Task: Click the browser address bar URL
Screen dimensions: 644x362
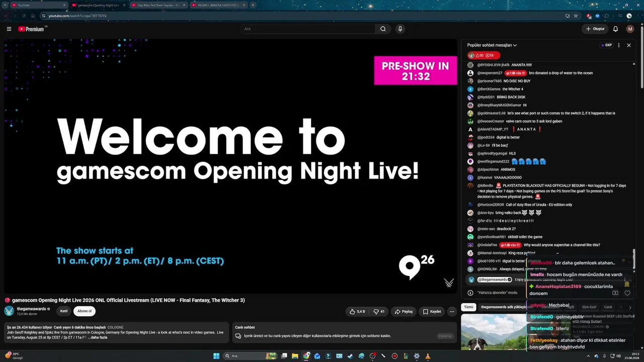Action: (77, 16)
